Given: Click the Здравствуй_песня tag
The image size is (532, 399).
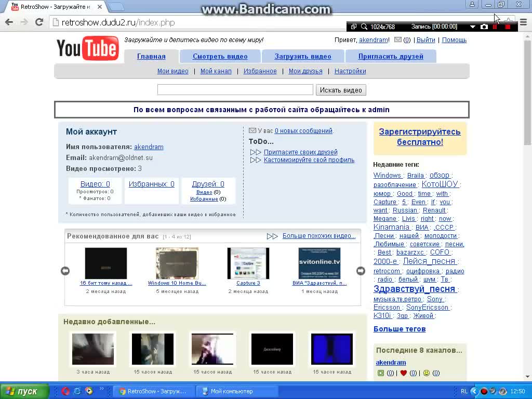Looking at the screenshot, I should [x=414, y=289].
